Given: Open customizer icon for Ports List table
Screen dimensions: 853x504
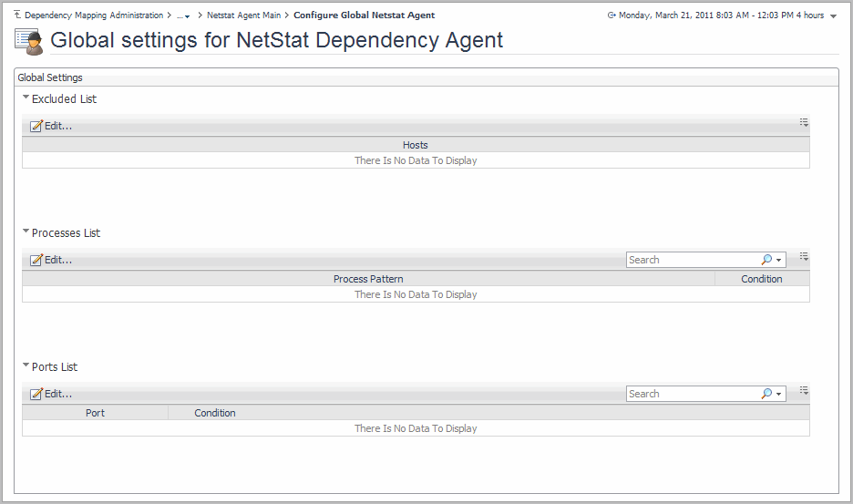Looking at the screenshot, I should click(x=804, y=390).
